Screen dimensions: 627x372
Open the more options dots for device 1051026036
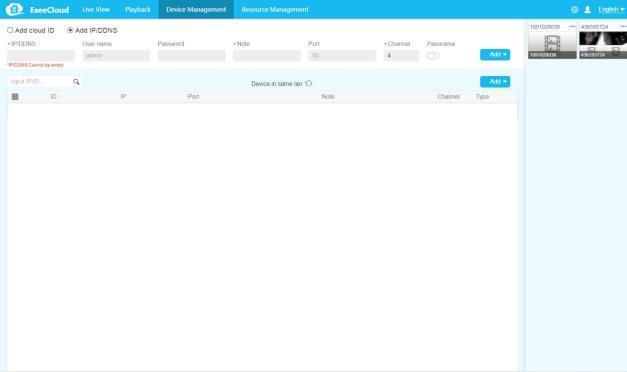(x=572, y=26)
